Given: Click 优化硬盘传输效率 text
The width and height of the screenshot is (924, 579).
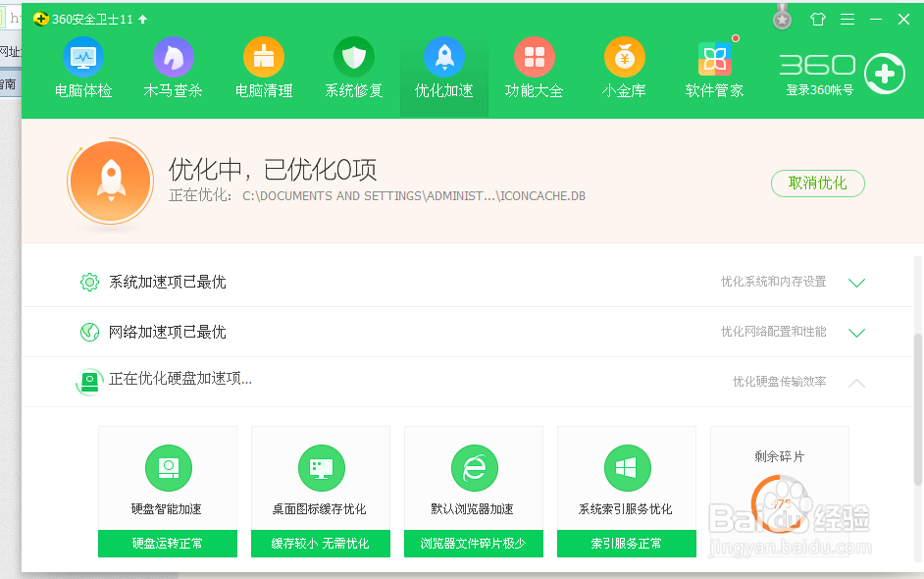Looking at the screenshot, I should coord(779,382).
